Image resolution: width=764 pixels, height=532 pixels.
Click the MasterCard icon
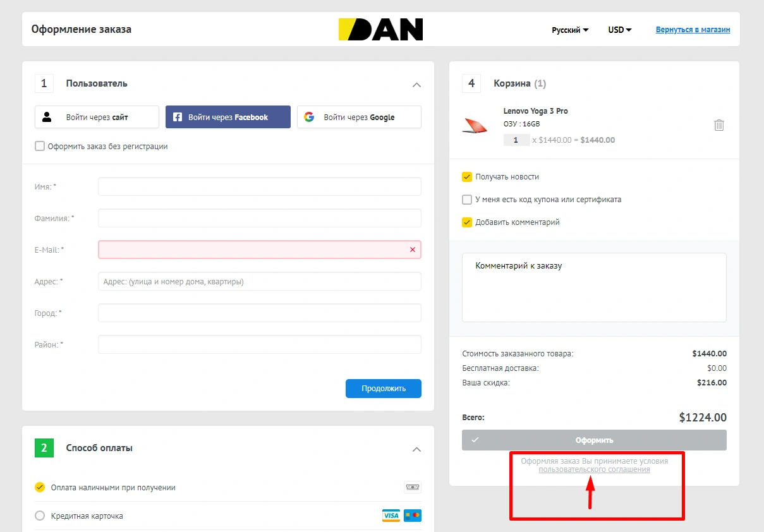tap(413, 516)
